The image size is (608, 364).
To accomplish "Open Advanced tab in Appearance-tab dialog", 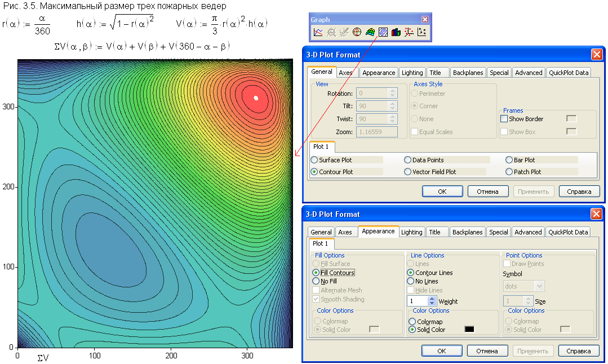I will [x=528, y=232].
